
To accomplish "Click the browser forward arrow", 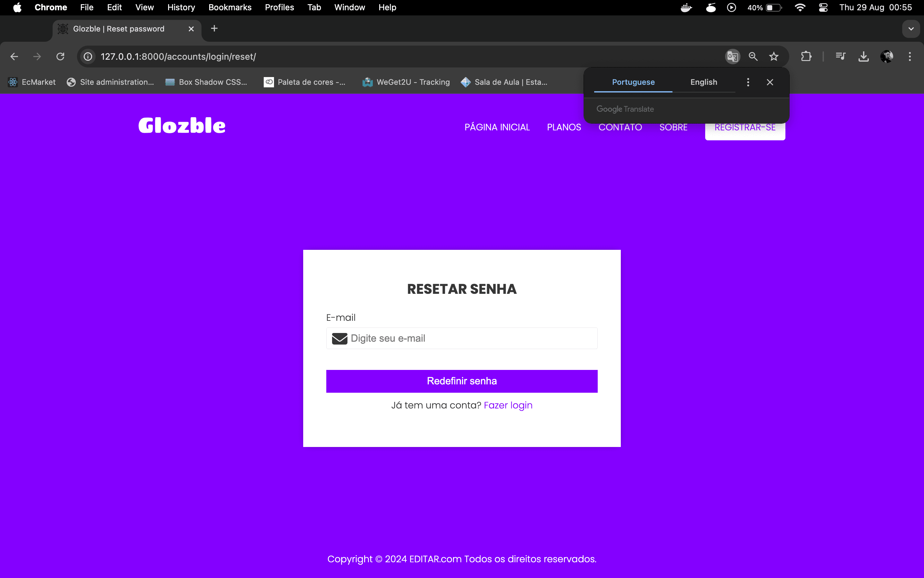I will [x=37, y=57].
